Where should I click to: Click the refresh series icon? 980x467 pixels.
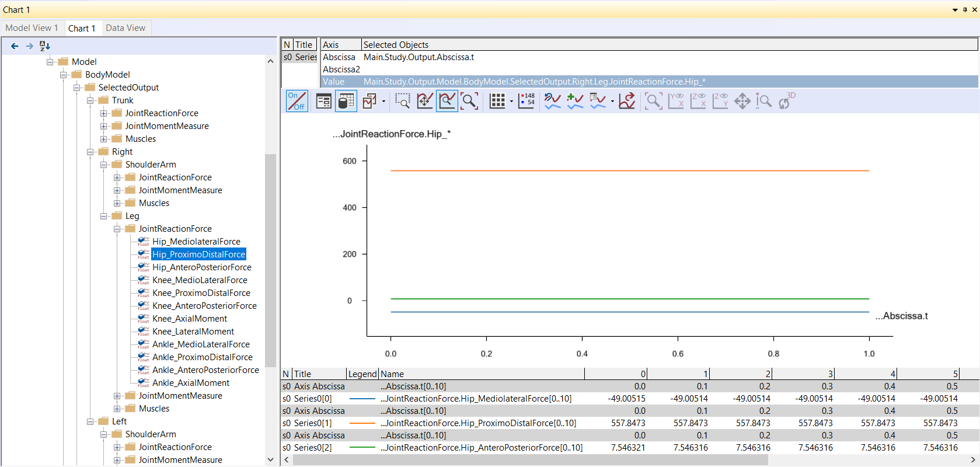(553, 101)
